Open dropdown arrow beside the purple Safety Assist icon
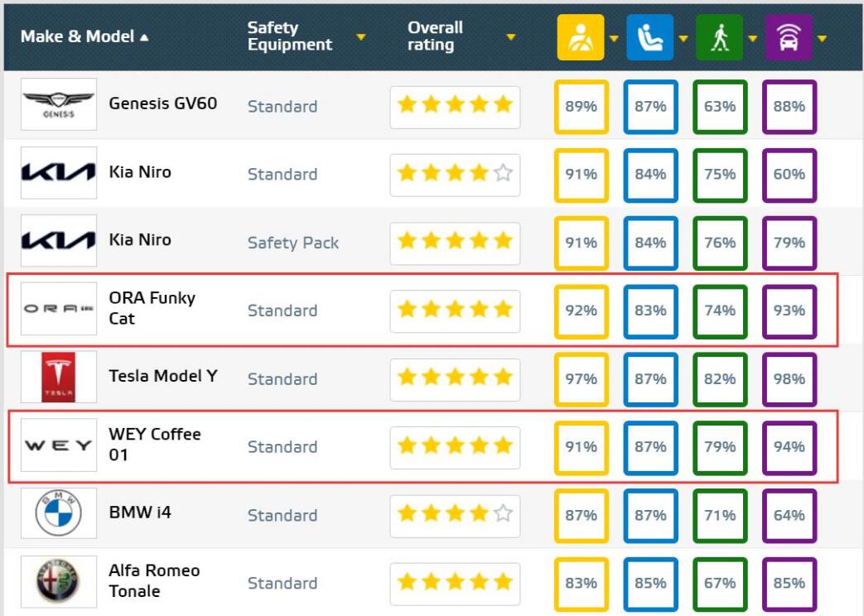864x616 pixels. coord(823,38)
